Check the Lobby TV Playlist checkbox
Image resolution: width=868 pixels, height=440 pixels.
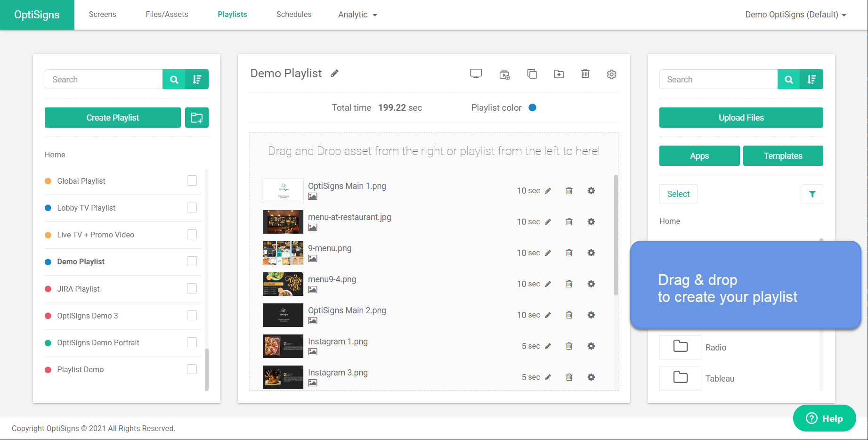[192, 207]
